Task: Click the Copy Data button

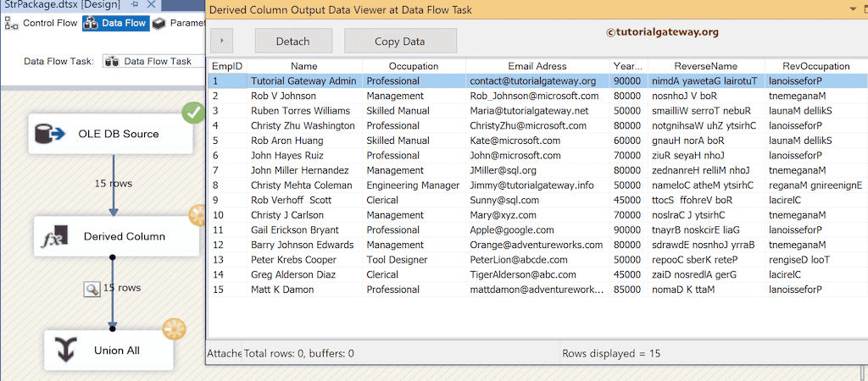Action: point(400,41)
